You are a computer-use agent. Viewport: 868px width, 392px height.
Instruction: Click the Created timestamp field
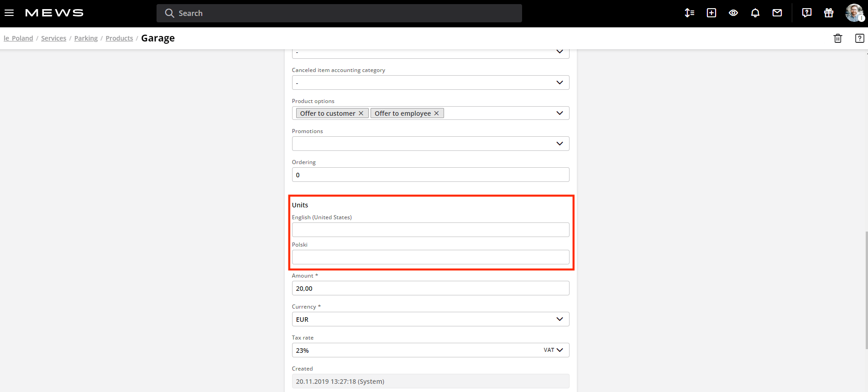(430, 381)
